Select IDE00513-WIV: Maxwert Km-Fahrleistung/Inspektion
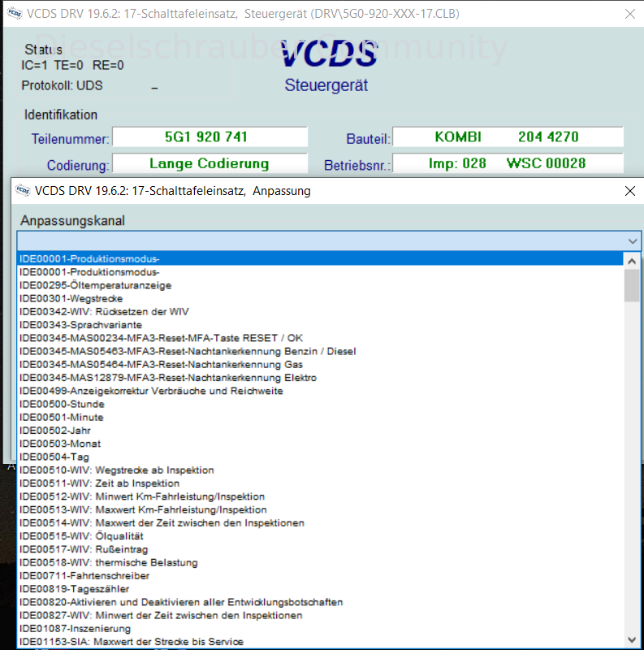Screen dimensions: 644x650 tap(320, 510)
